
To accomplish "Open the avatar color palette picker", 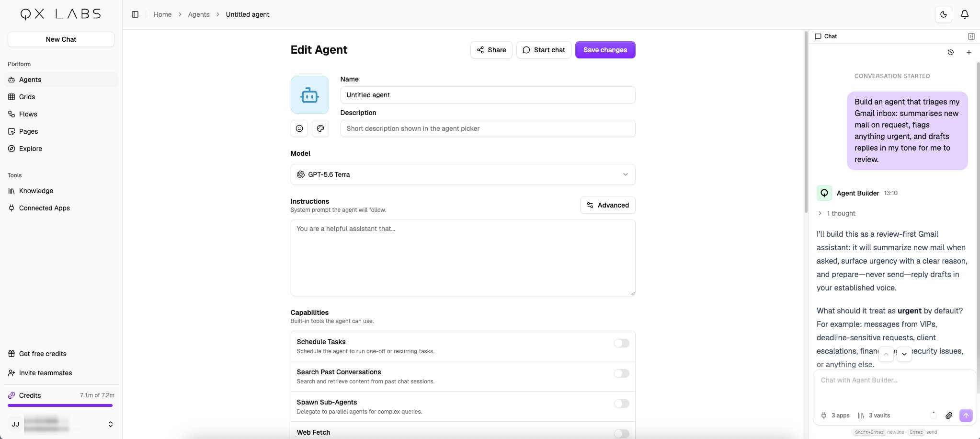I will (x=320, y=128).
